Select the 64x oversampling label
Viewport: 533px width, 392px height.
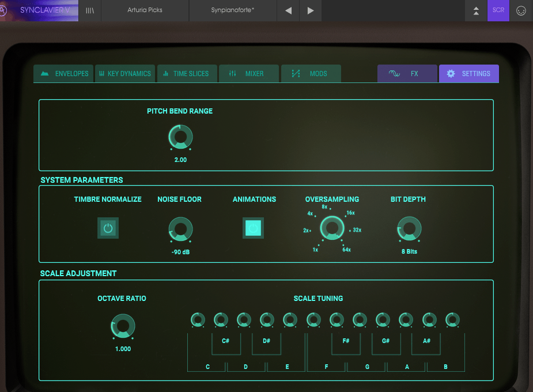(347, 250)
